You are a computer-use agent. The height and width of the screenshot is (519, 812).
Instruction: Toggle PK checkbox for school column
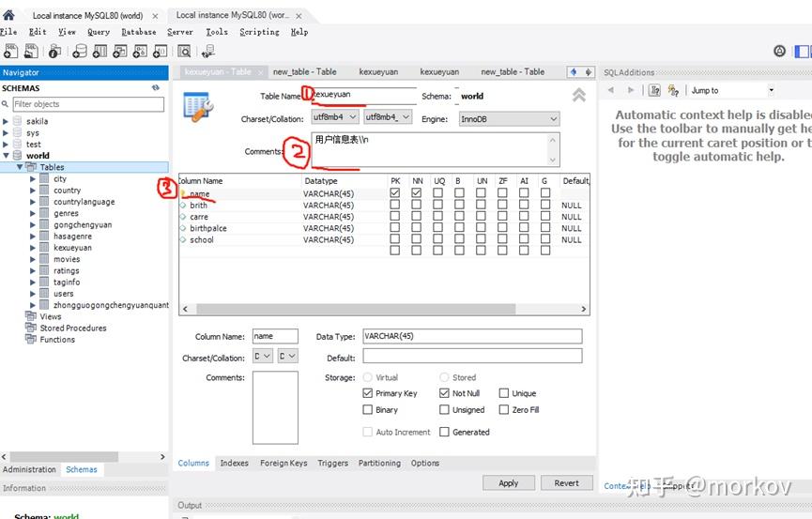point(395,238)
